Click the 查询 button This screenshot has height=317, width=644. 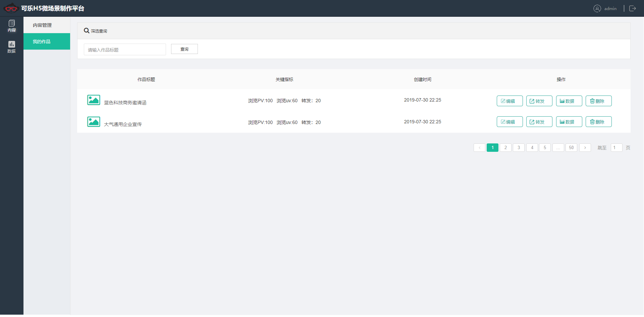tap(184, 49)
